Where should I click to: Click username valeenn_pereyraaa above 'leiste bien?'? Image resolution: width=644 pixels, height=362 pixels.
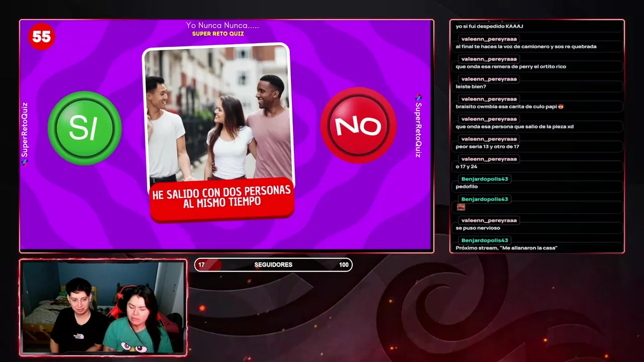489,79
